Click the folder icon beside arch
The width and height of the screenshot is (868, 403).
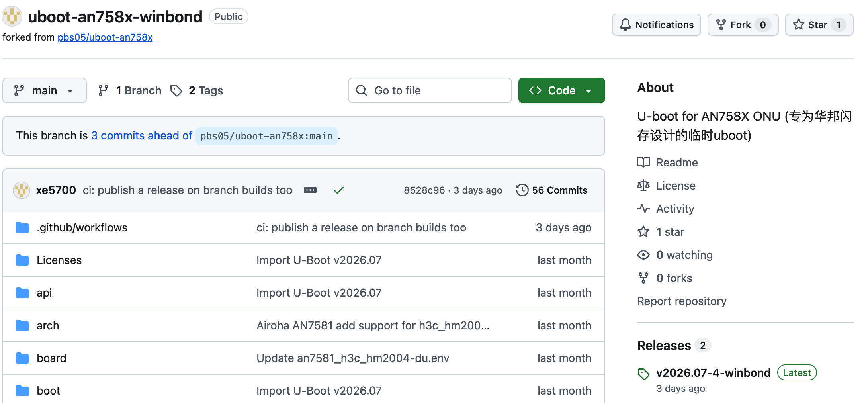pyautogui.click(x=22, y=325)
